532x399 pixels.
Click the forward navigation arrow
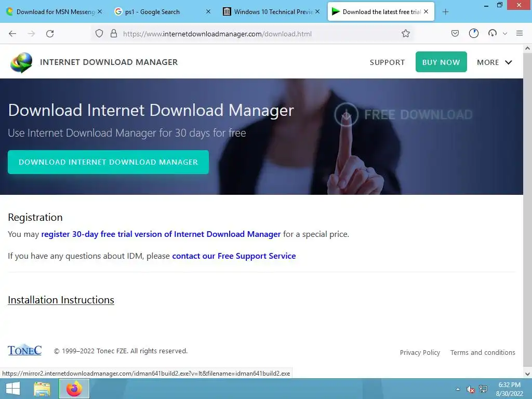click(x=31, y=34)
